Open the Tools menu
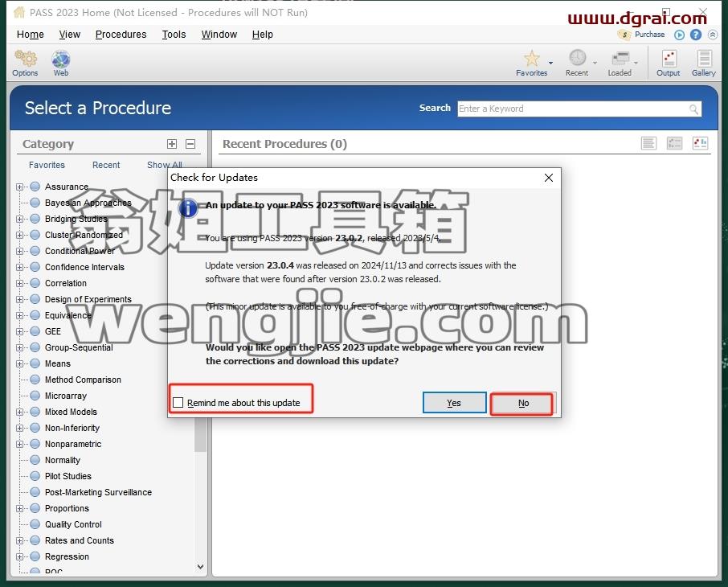Image resolution: width=728 pixels, height=587 pixels. click(174, 35)
